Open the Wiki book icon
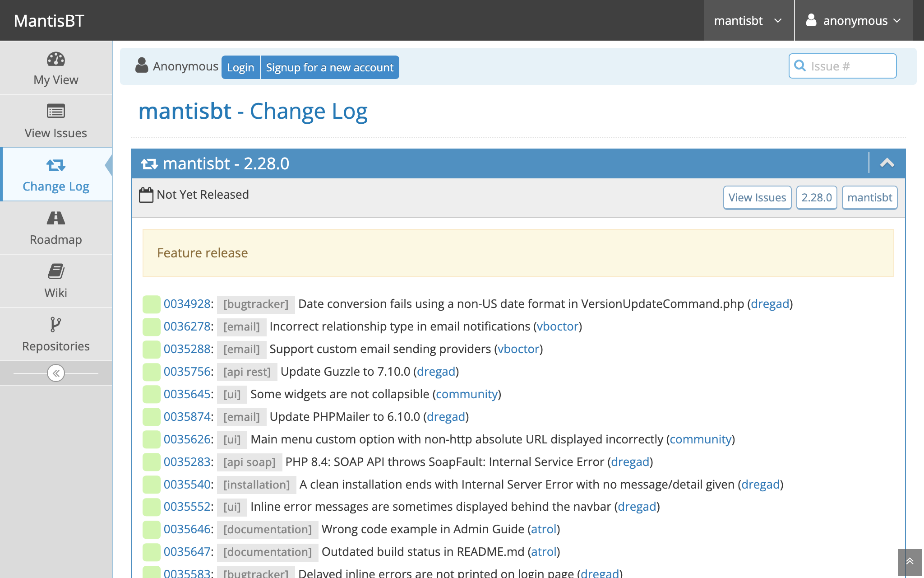Image resolution: width=924 pixels, height=578 pixels. (x=56, y=271)
